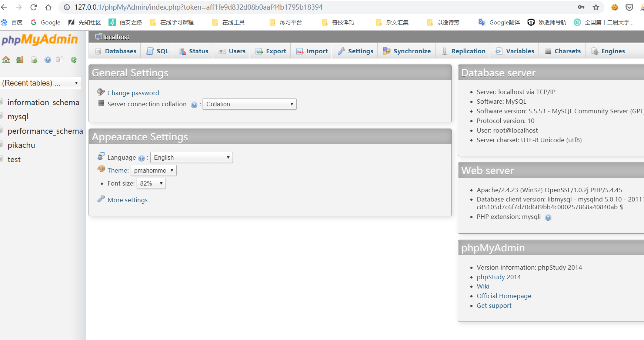Image resolution: width=644 pixels, height=340 pixels.
Task: Click the Get support link
Action: tap(494, 306)
